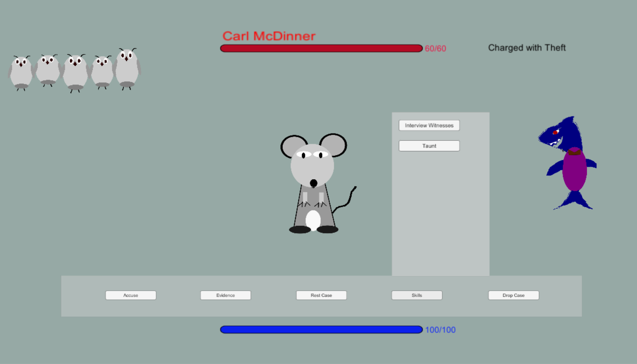Pick the Interview Witnesses skill
637x364 pixels.
[429, 125]
